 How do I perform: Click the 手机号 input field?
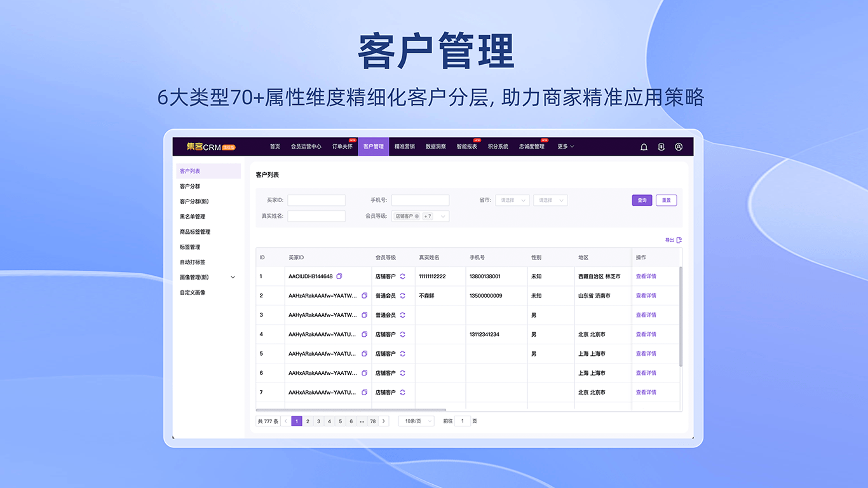click(420, 200)
